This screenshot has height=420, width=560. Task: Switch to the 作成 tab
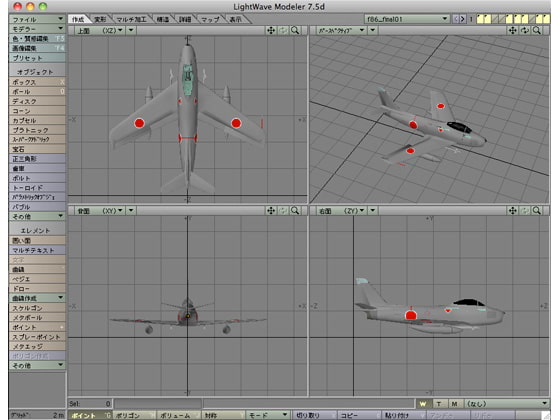[x=78, y=19]
